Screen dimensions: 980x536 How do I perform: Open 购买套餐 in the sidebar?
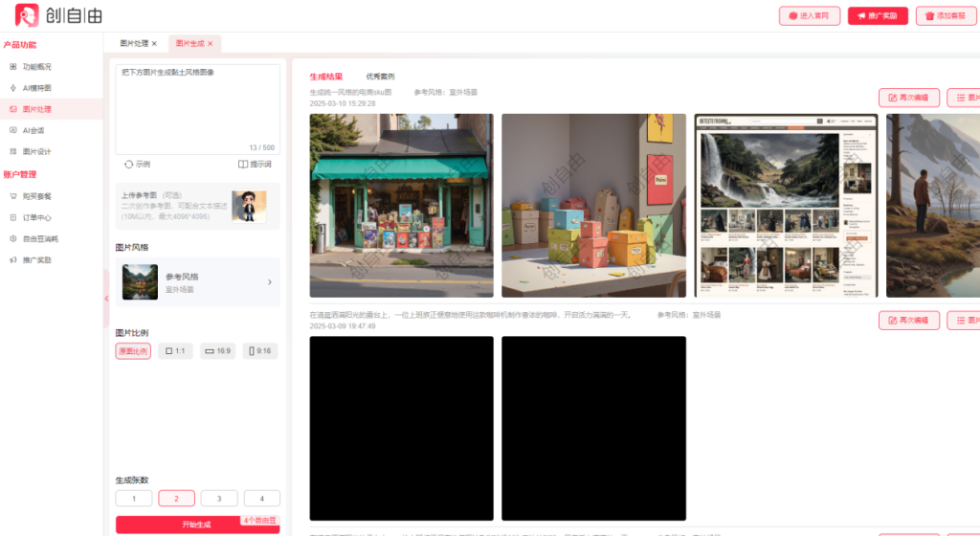click(x=36, y=196)
